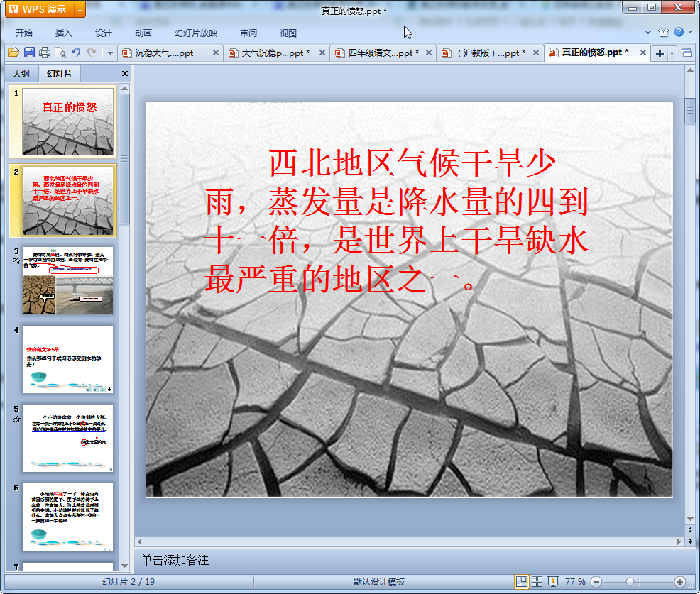Image resolution: width=700 pixels, height=594 pixels.
Task: Undo the last action
Action: coord(76,53)
